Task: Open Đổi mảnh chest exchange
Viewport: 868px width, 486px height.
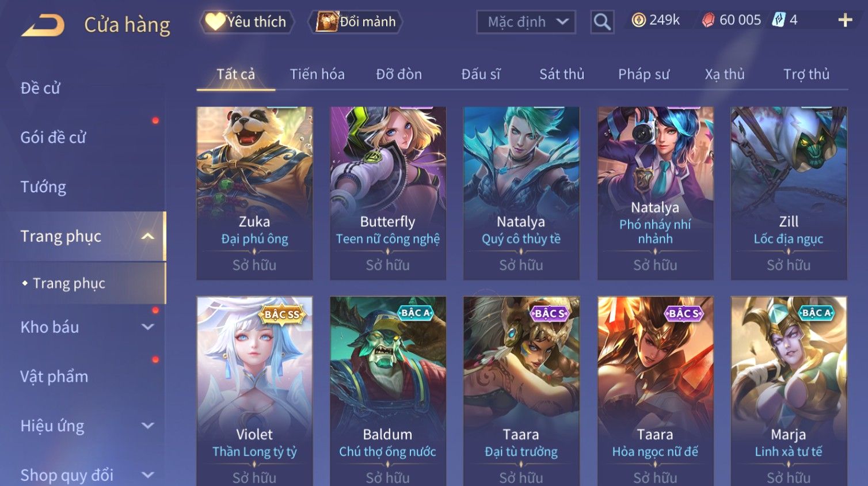Action: click(357, 22)
